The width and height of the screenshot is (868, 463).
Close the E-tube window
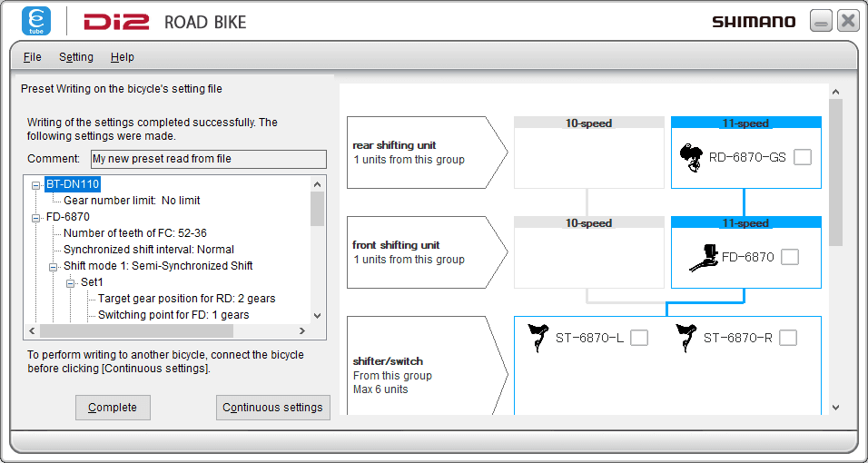click(x=848, y=22)
